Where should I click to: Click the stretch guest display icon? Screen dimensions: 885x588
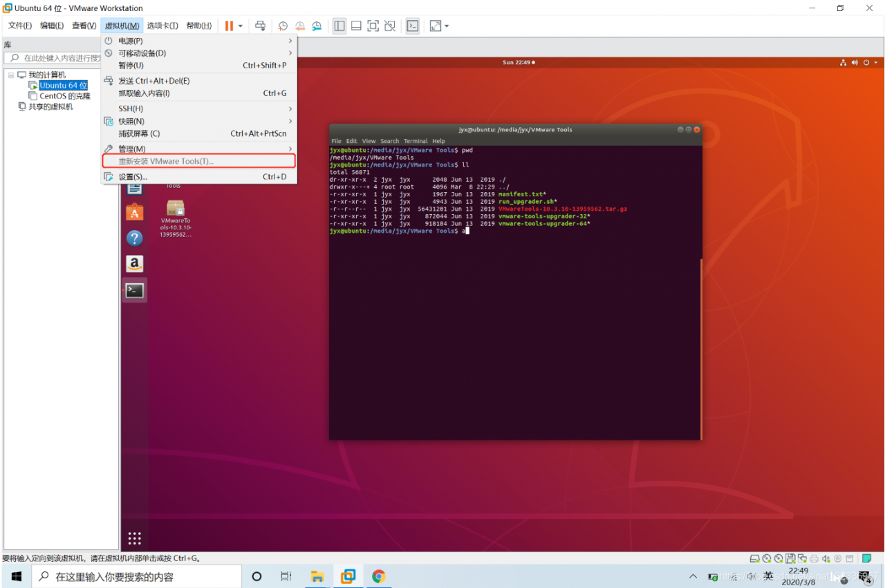(x=435, y=26)
